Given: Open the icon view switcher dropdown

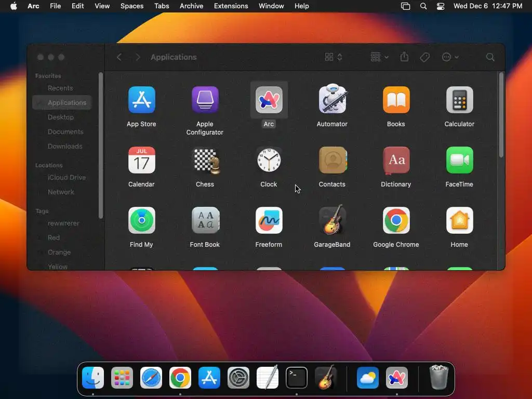Looking at the screenshot, I should [334, 57].
